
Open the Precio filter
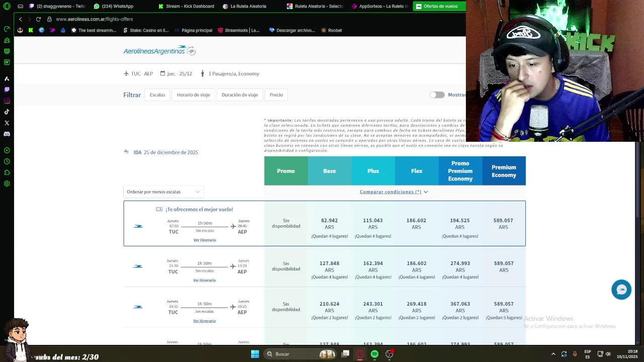(276, 95)
